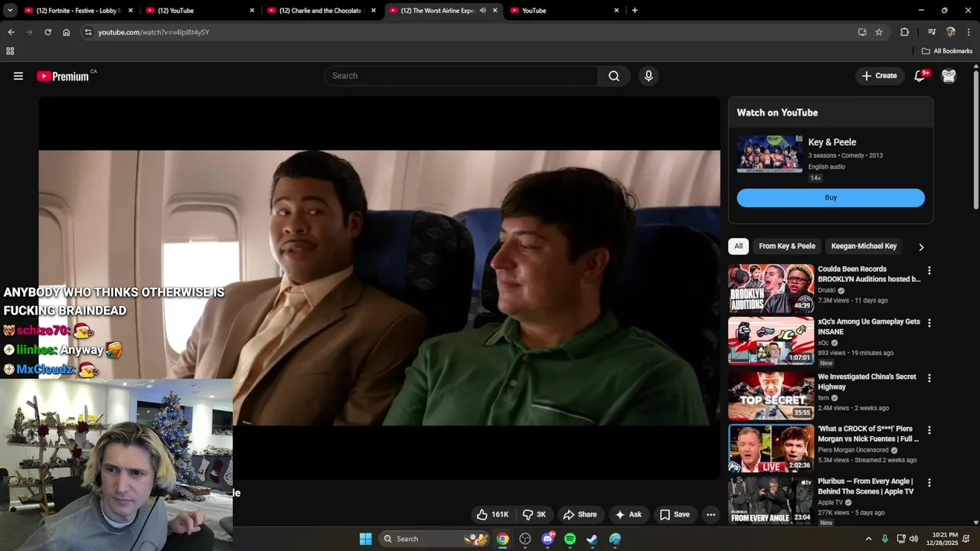This screenshot has width=980, height=551.
Task: Dislike the video with thumbs down
Action: 534,514
